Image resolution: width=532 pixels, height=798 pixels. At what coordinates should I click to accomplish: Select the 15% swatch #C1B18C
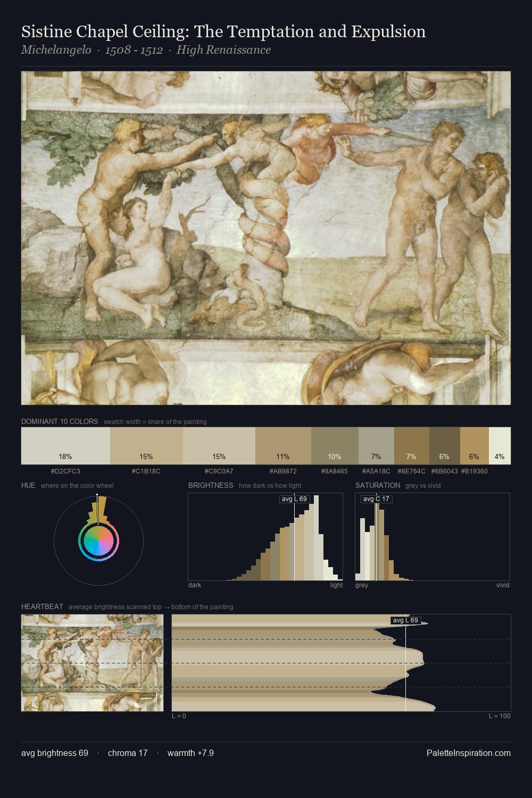[146, 446]
